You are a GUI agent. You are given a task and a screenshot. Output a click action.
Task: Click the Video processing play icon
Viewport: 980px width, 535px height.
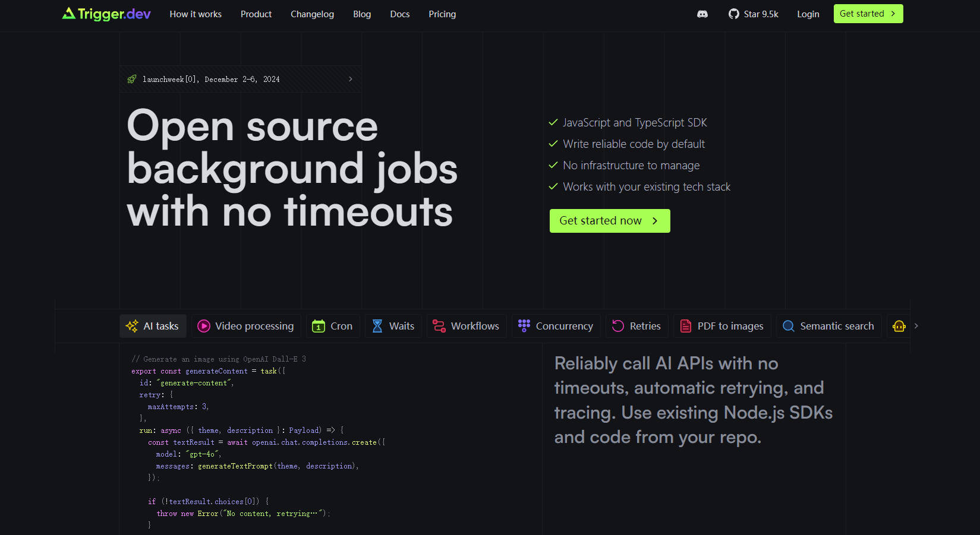(204, 326)
